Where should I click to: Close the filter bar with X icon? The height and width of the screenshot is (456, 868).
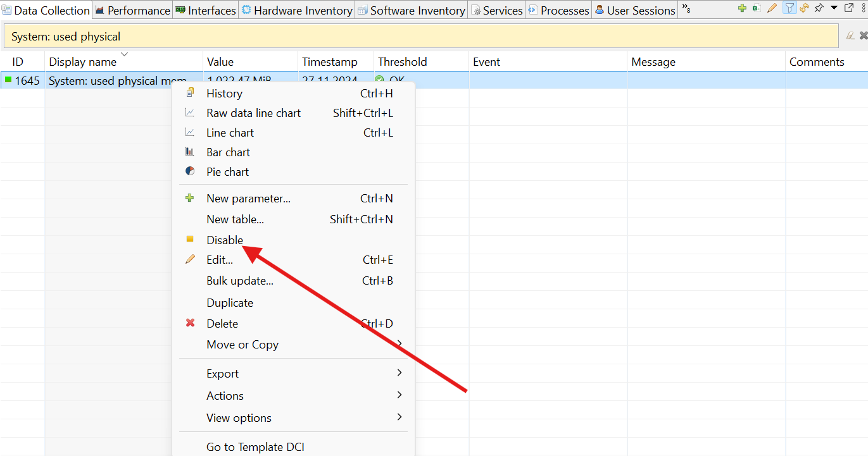[x=863, y=36]
